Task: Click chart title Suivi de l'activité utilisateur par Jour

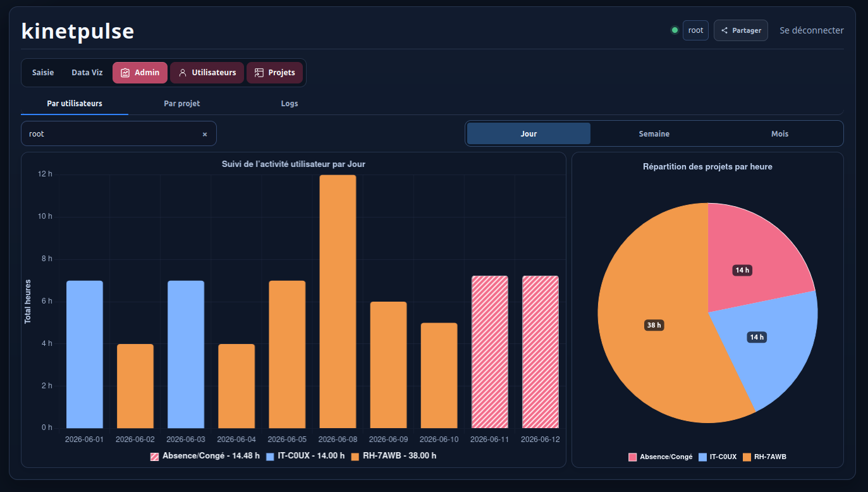Action: [293, 164]
